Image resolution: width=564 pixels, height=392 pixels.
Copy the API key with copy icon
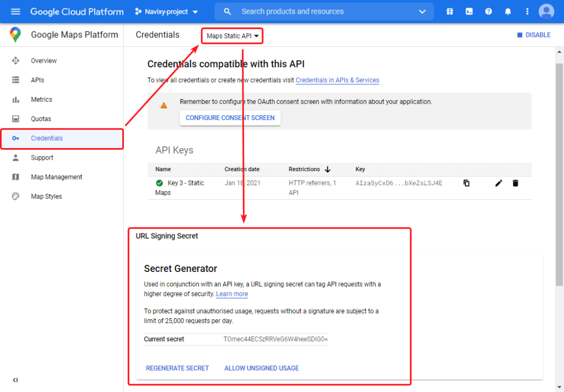click(467, 183)
